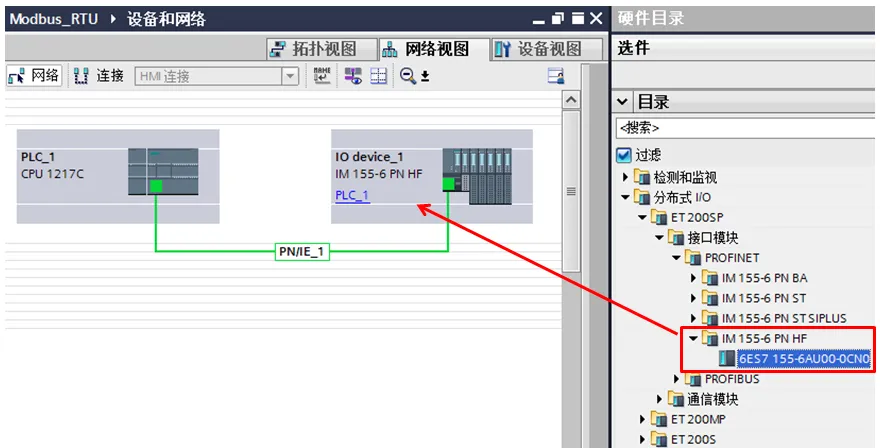Click the 6ES7 155-6AU00-0CN0 module icon
This screenshot has width=880, height=448.
pyautogui.click(x=727, y=359)
